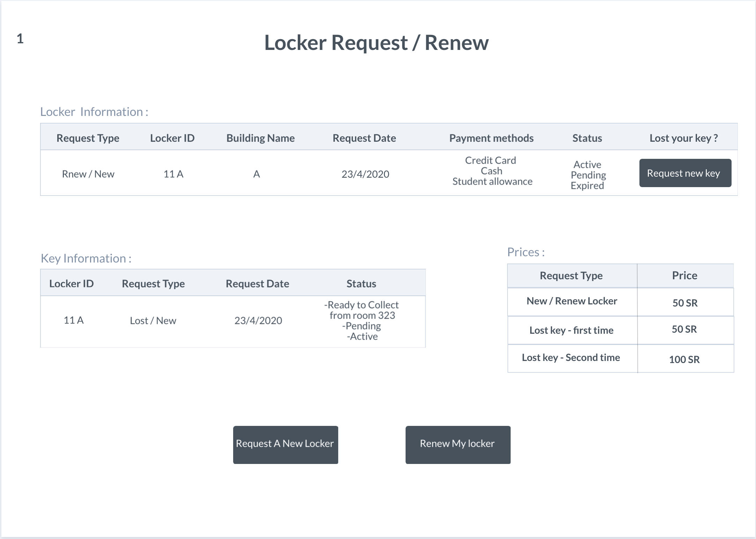The image size is (756, 539).
Task: Click the Locker ID header in Key Information
Action: [72, 283]
